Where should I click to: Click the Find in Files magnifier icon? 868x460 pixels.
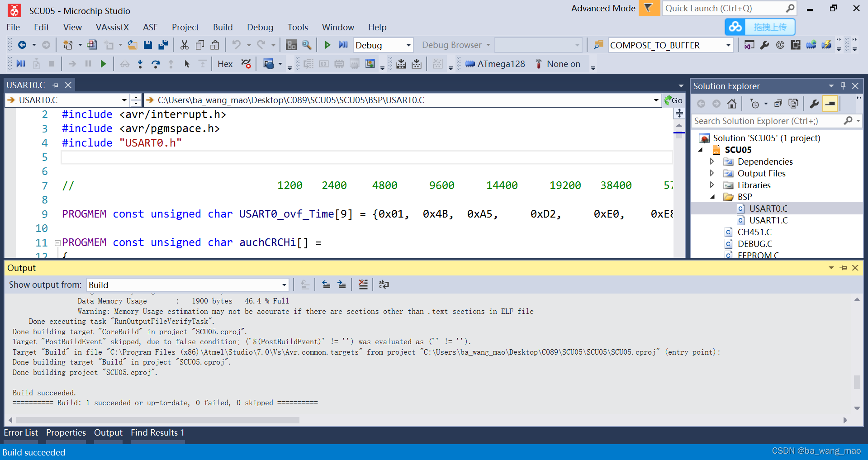tap(307, 45)
